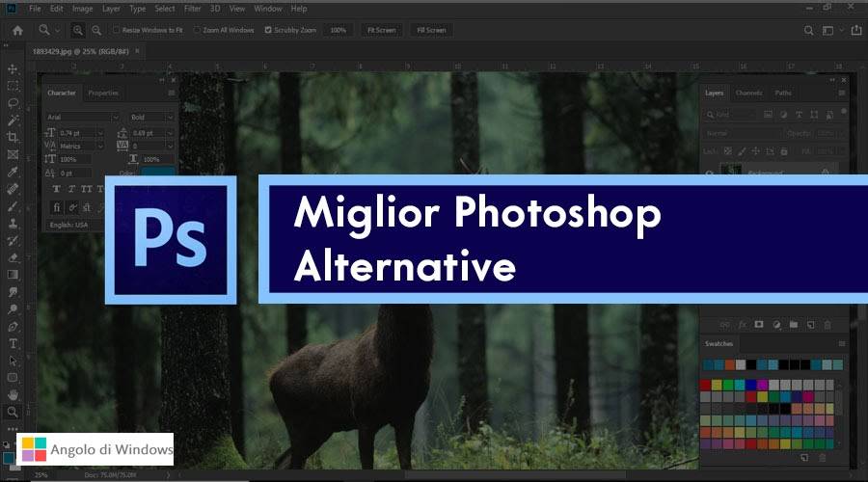Select the Path Selection tool
Screen dimensions: 868x482
tap(13, 361)
